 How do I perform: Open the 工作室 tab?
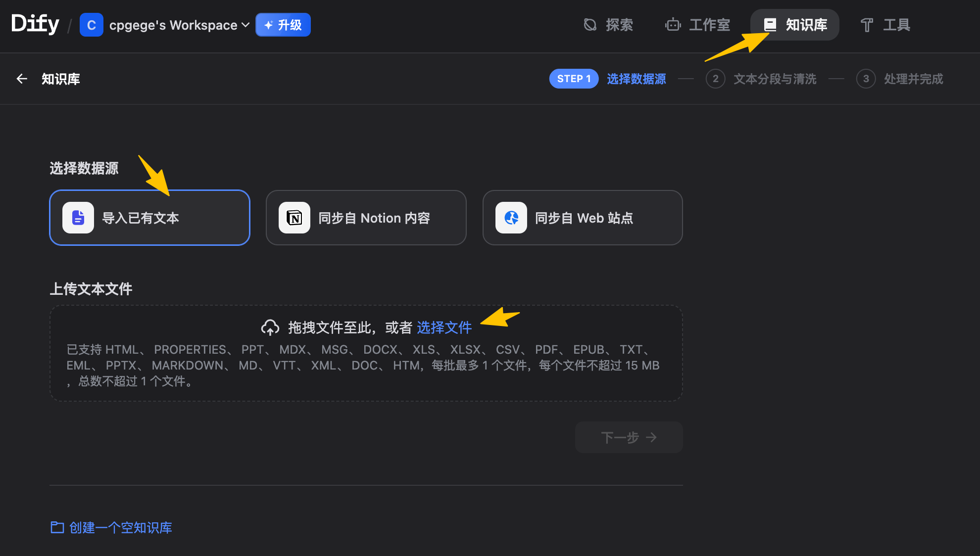click(x=698, y=25)
